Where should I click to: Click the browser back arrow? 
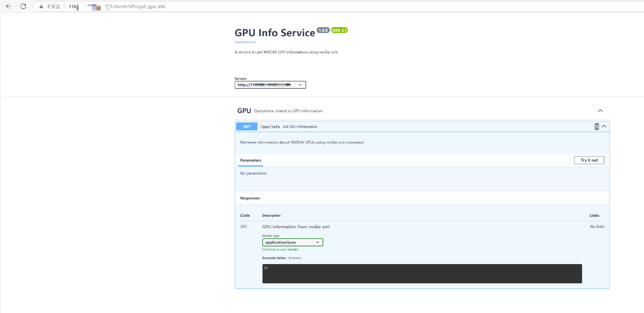click(x=9, y=6)
